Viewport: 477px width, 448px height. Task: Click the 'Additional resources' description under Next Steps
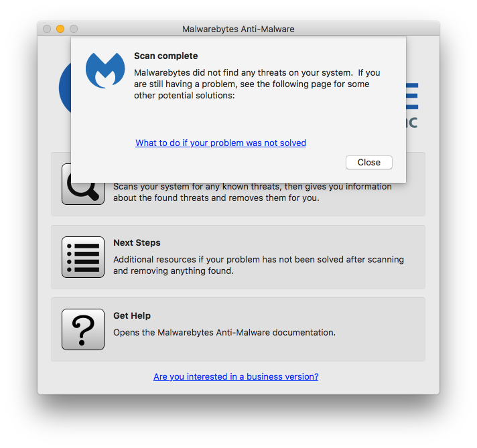pos(259,265)
